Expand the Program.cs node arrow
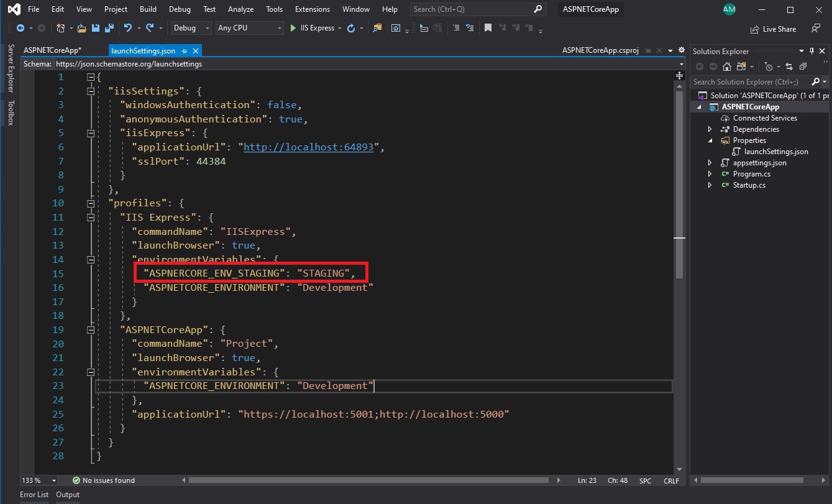832x504 pixels. tap(710, 174)
